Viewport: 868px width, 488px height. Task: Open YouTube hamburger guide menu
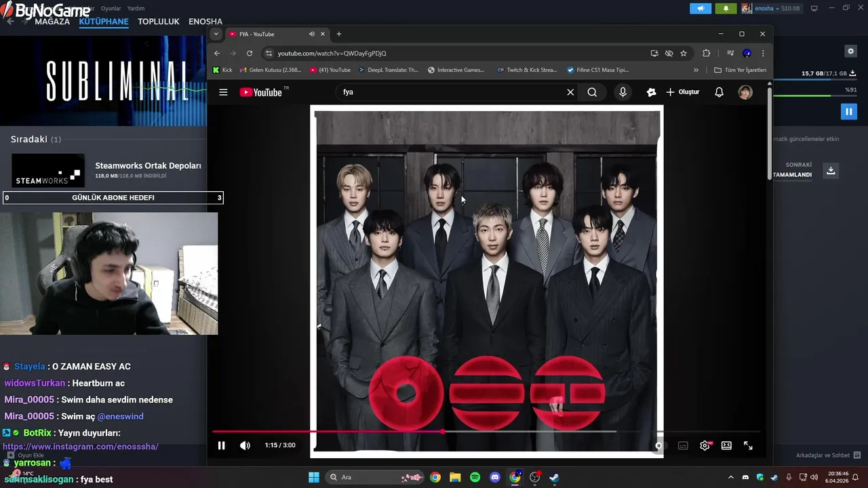click(223, 92)
